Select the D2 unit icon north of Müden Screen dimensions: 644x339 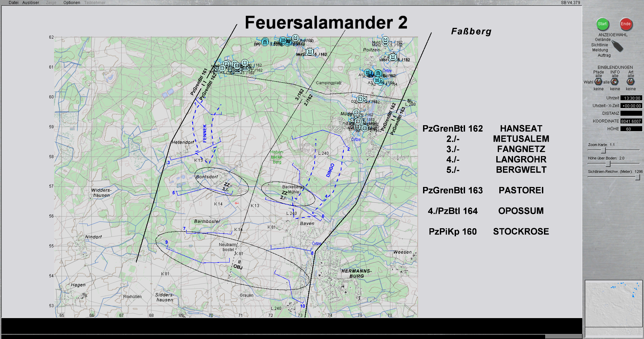(362, 99)
